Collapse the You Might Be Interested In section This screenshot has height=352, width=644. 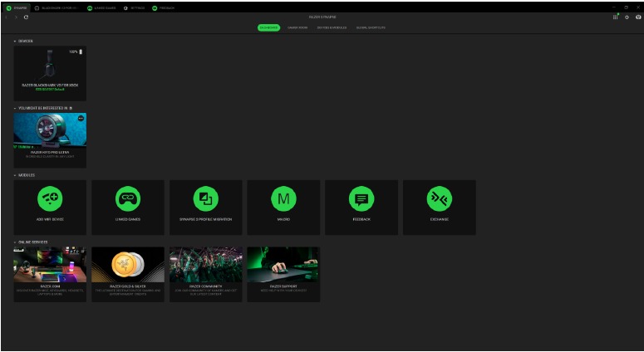click(x=15, y=108)
